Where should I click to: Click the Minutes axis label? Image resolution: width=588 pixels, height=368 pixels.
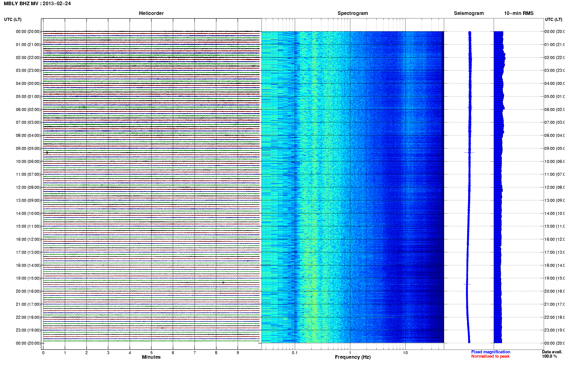pyautogui.click(x=151, y=357)
